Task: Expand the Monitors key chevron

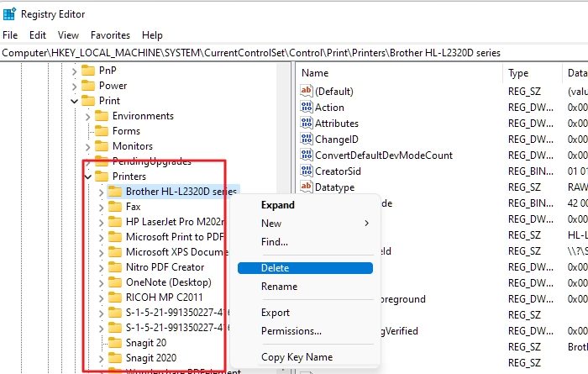Action: click(87, 147)
